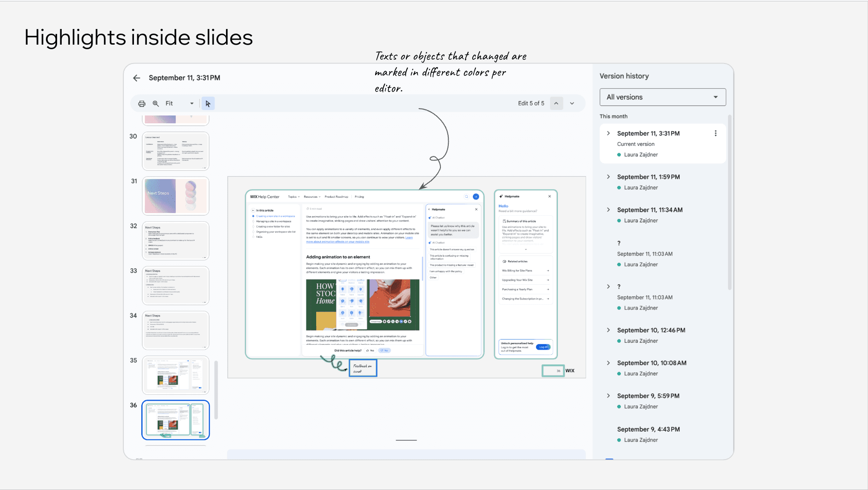The height and width of the screenshot is (490, 868).
Task: Click No on Did this article help
Action: (384, 351)
